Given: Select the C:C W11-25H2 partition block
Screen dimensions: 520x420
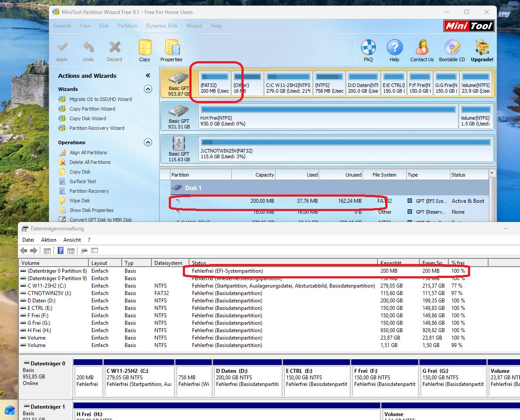Looking at the screenshot, I should [x=288, y=83].
